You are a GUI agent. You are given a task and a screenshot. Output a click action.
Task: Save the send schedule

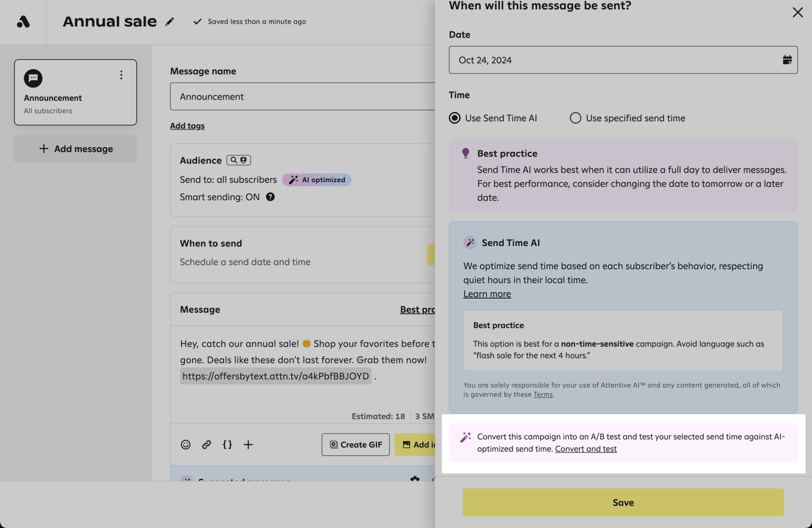622,502
